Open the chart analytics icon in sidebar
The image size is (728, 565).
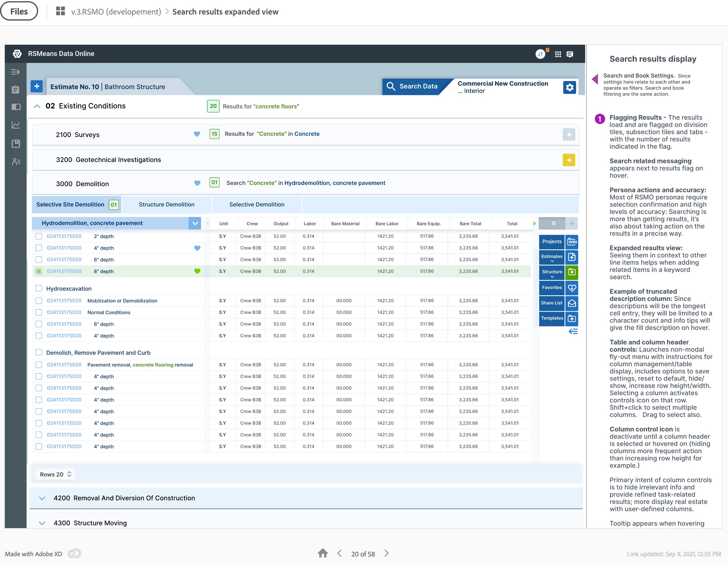(15, 125)
